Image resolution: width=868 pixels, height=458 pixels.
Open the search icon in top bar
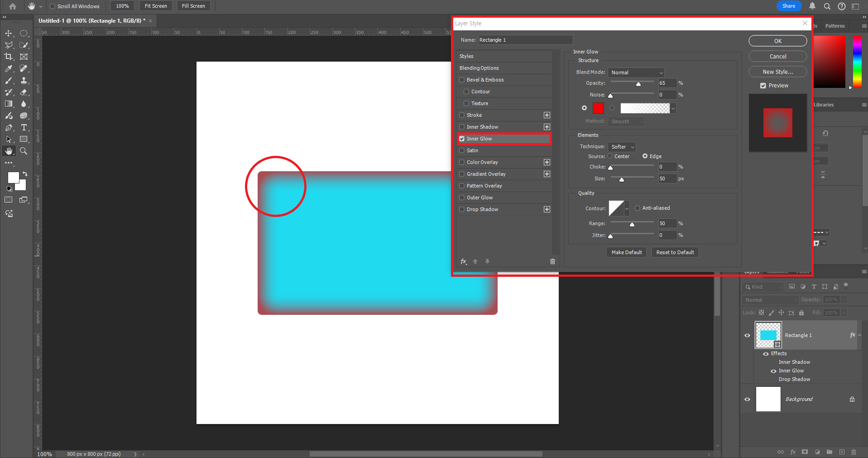(827, 6)
